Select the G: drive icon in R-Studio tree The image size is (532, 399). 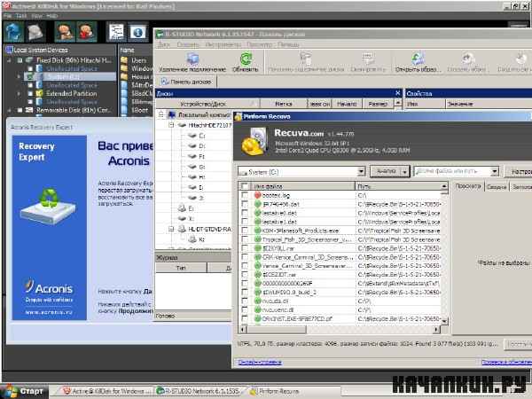(192, 167)
